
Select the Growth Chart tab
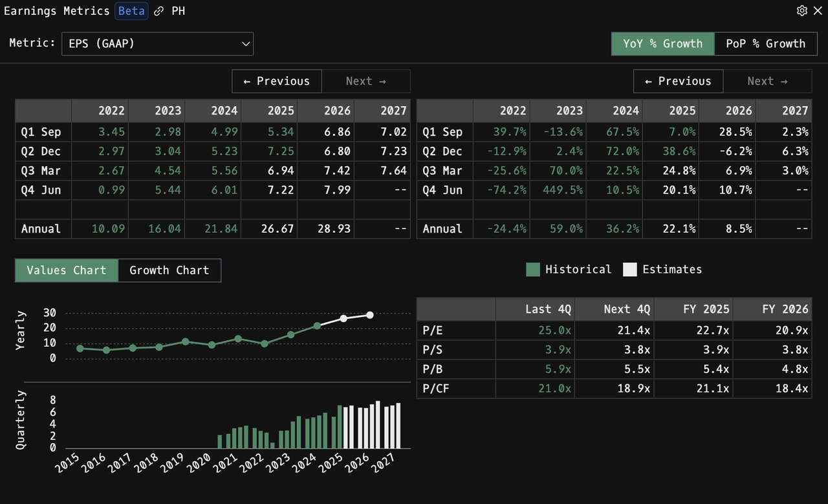pyautogui.click(x=169, y=270)
